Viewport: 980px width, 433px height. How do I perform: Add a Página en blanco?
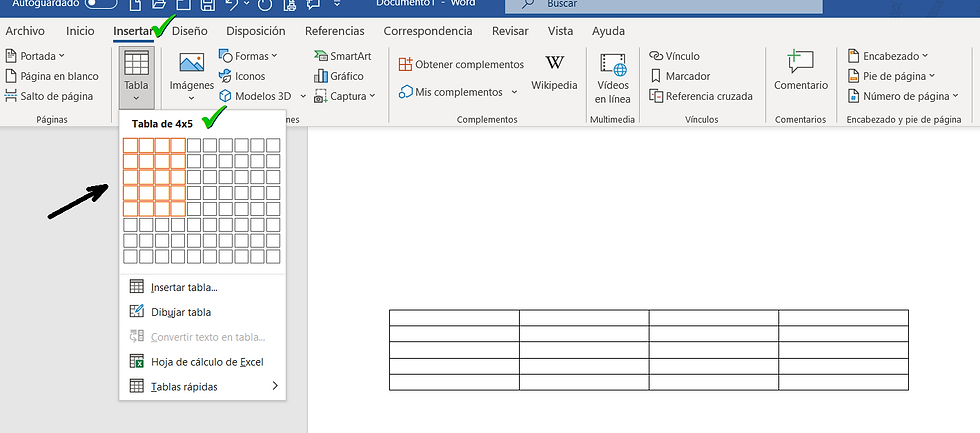[52, 76]
